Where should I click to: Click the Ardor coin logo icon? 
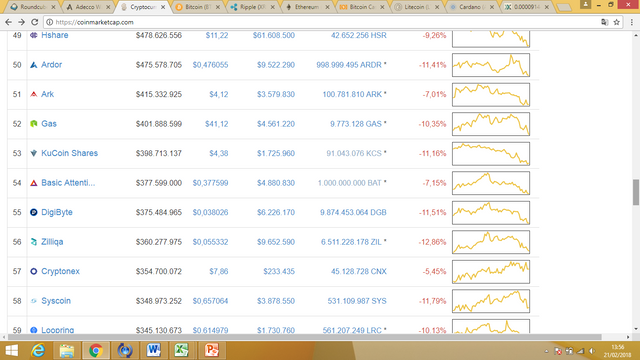(34, 65)
